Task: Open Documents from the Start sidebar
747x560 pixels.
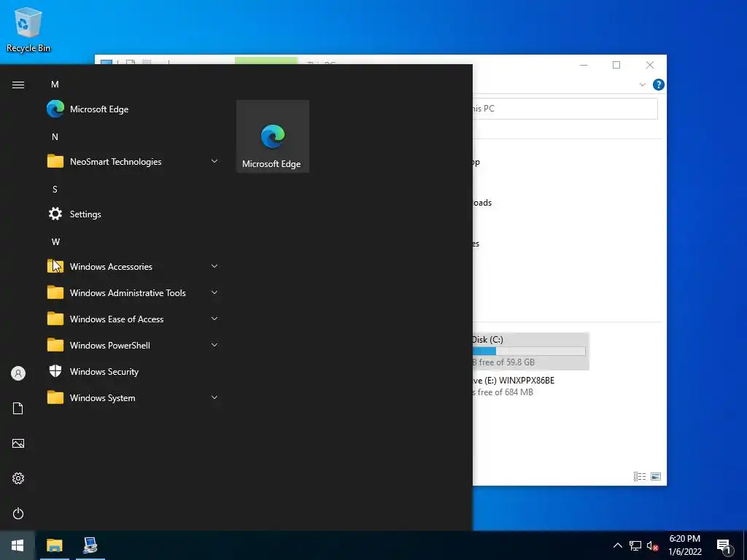Action: [x=18, y=408]
